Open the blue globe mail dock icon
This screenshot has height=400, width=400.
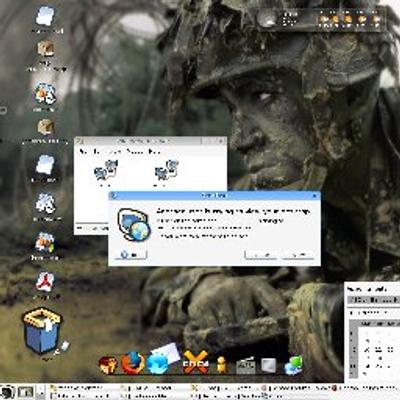[162, 359]
